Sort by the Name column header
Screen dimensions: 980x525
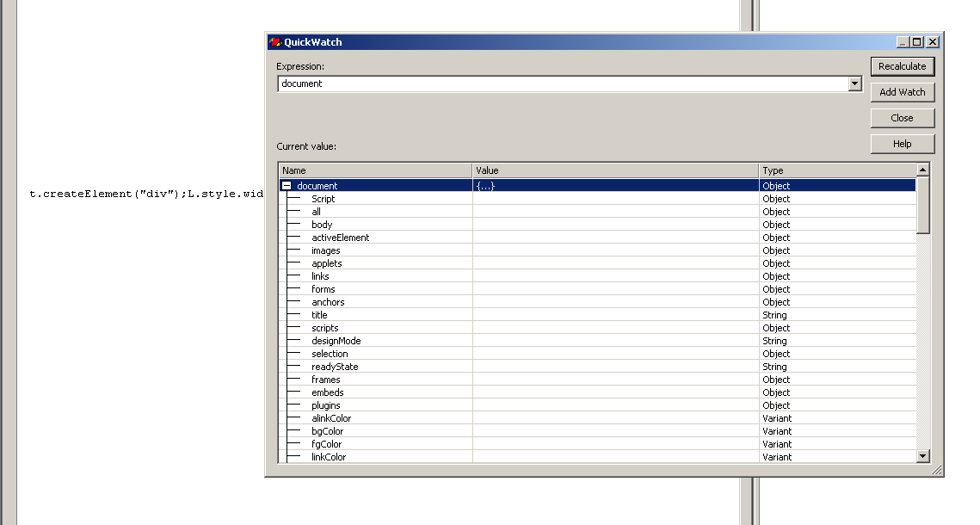coord(375,170)
